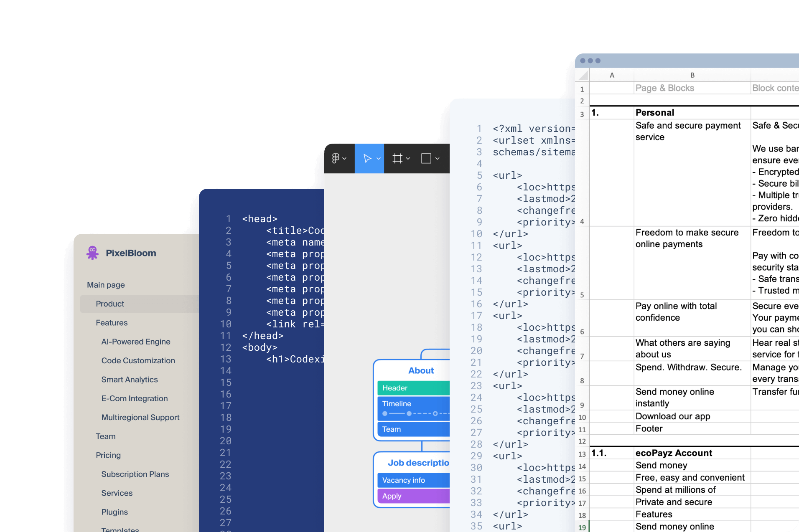This screenshot has width=799, height=532.
Task: Open the Frame tool dropdown
Action: (x=407, y=158)
